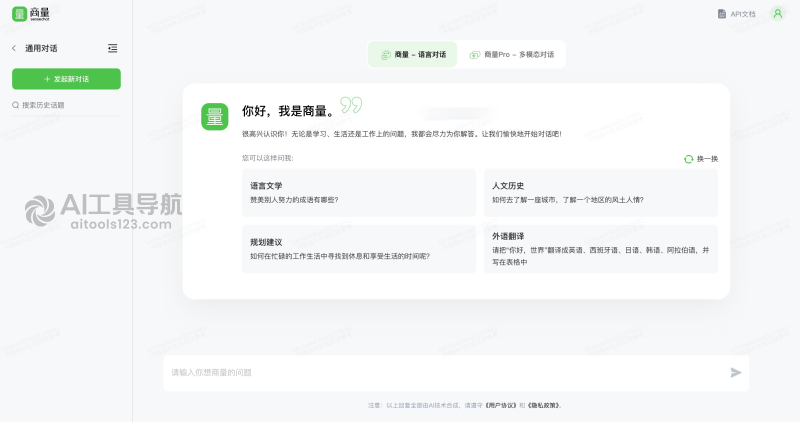Select the 语言文学 suggestion card
Viewport: 800px width, 422px height.
(x=359, y=192)
